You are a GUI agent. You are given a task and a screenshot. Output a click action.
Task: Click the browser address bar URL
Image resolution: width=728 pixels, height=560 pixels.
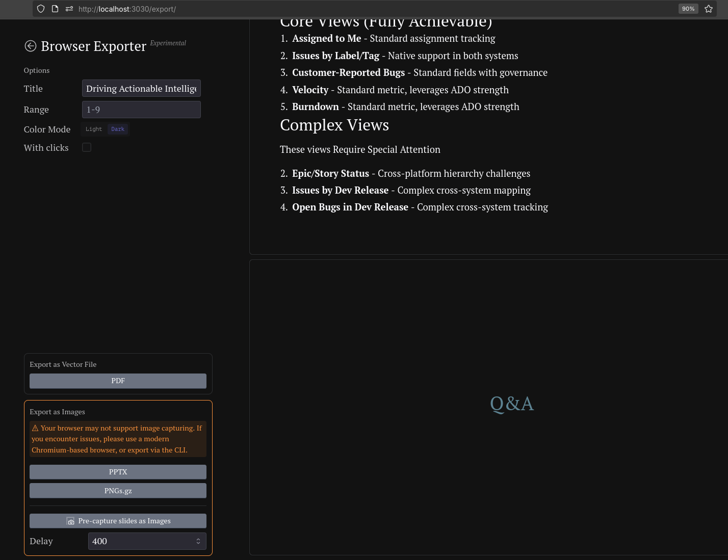point(127,9)
